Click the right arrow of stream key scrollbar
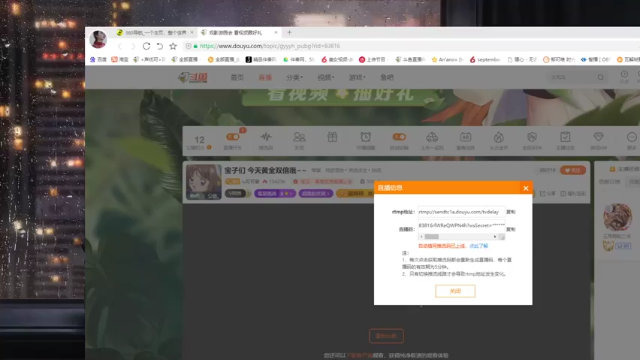Image resolution: width=640 pixels, height=360 pixels. [495, 237]
